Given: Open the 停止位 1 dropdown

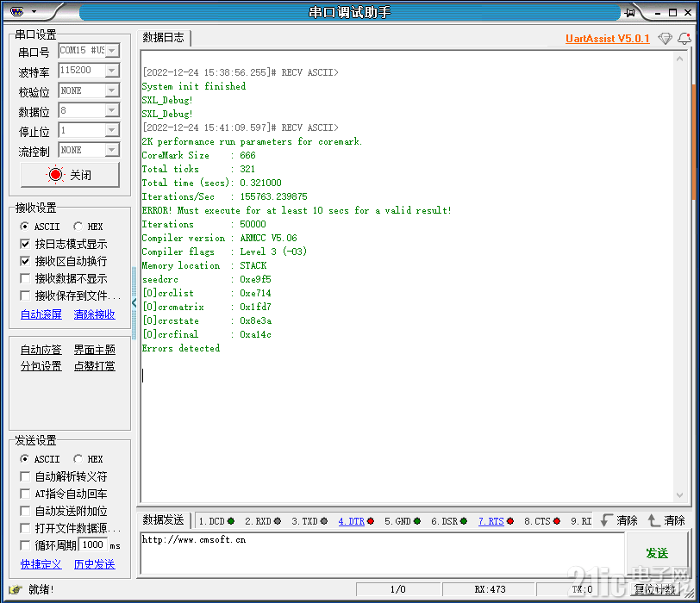Looking at the screenshot, I should point(112,130).
